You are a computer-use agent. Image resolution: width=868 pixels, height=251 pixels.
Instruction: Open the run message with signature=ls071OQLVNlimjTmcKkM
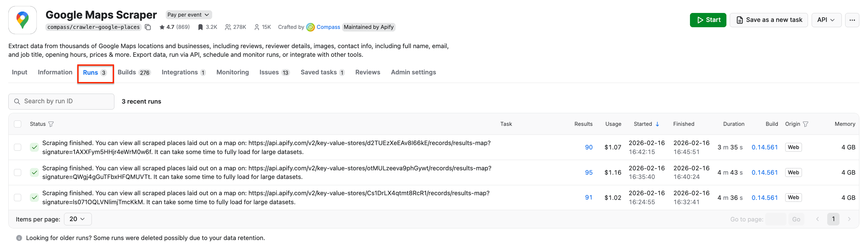(x=266, y=198)
